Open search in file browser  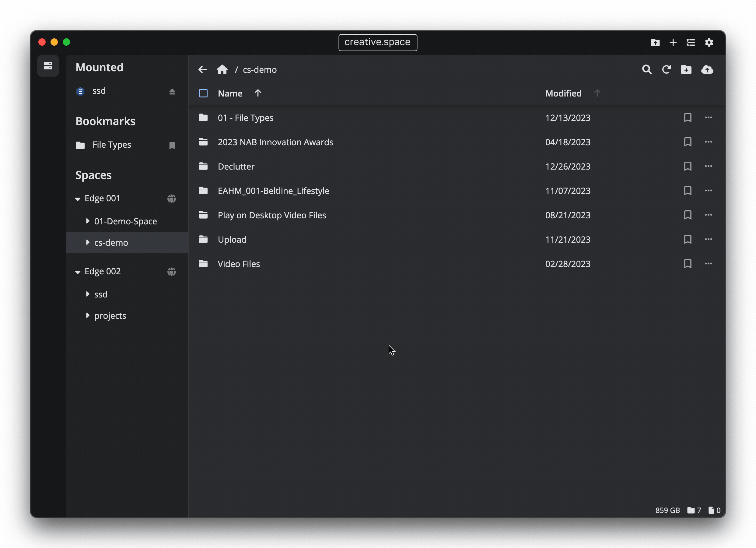click(647, 69)
